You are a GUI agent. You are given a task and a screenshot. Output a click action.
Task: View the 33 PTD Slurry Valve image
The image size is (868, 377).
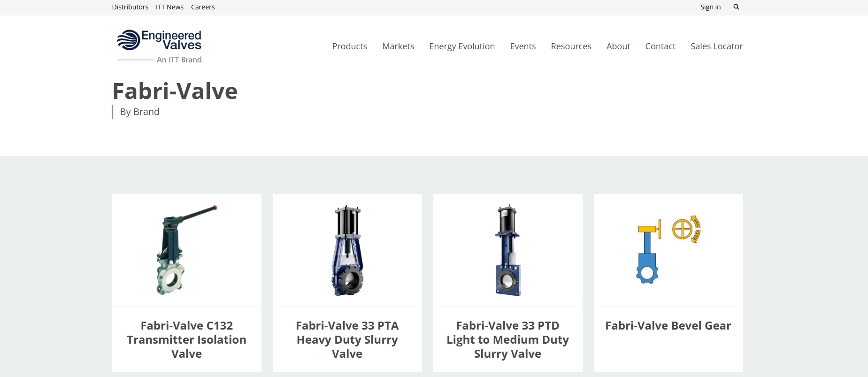507,250
